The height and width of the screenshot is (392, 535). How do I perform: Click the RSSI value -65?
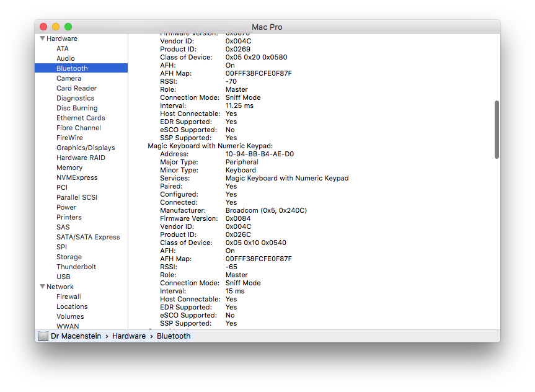pyautogui.click(x=231, y=267)
